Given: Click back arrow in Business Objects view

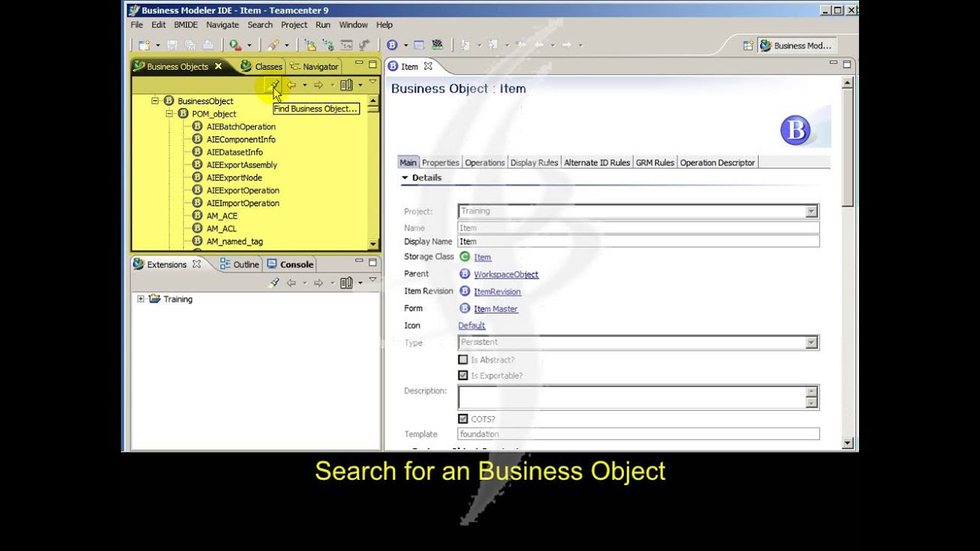Looking at the screenshot, I should click(x=291, y=85).
